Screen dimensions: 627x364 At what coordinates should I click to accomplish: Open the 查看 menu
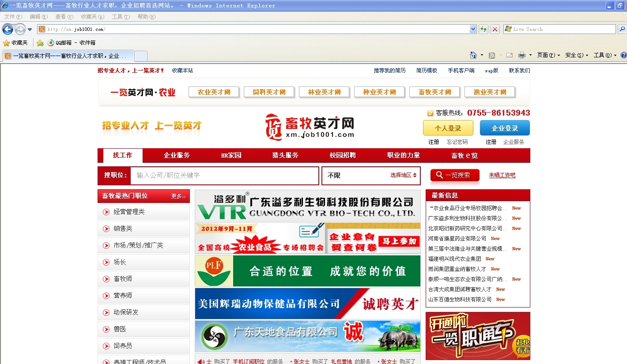64,17
